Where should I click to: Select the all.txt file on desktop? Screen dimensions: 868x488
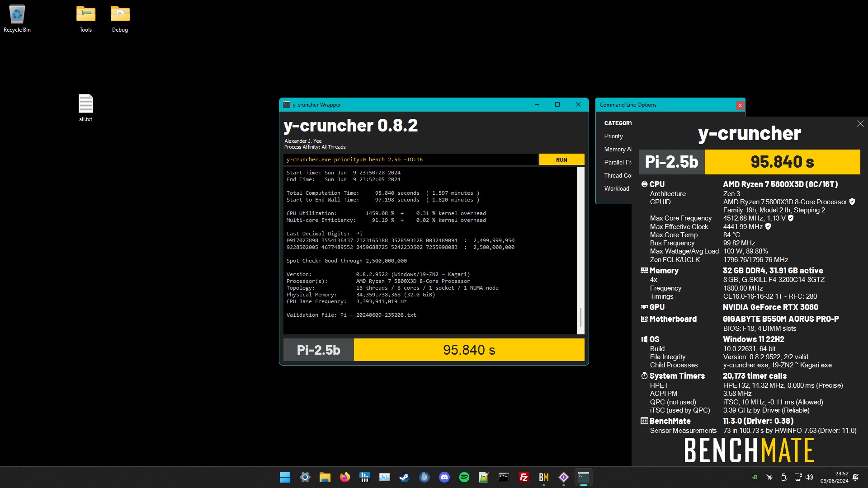click(x=85, y=108)
